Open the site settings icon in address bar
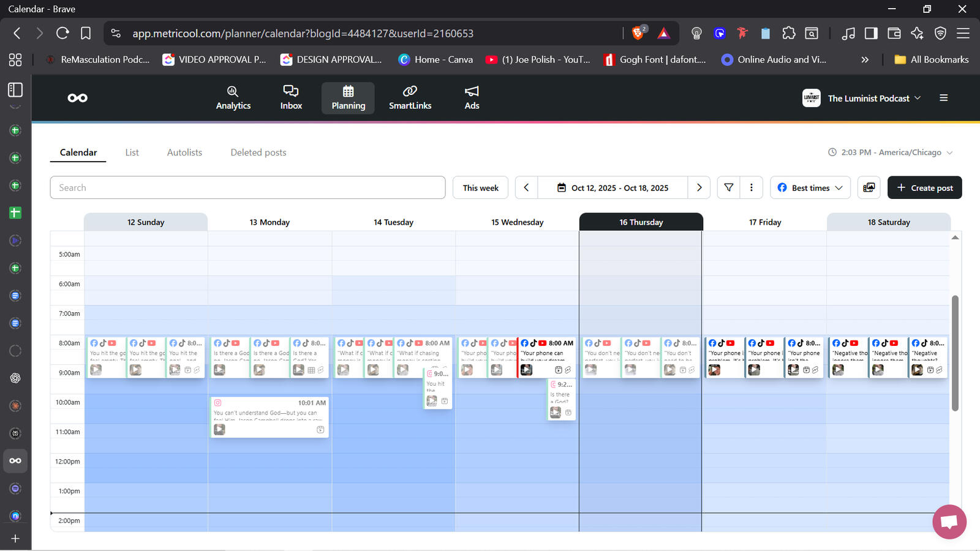The width and height of the screenshot is (980, 551). [116, 33]
